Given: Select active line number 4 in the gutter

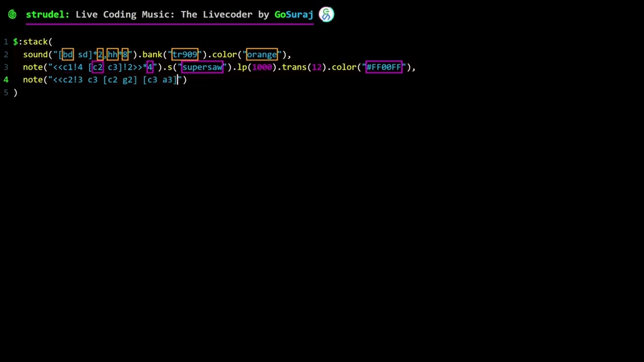Looking at the screenshot, I should [6, 79].
